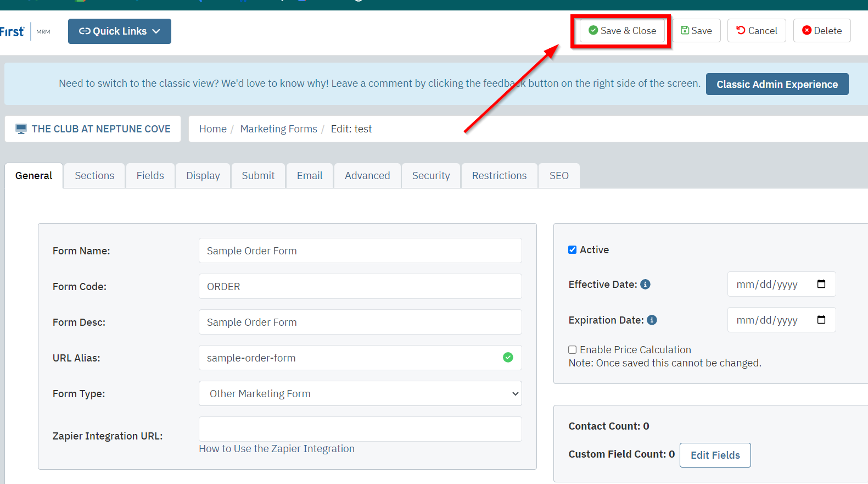Switch to the Display tab
Image resolution: width=868 pixels, height=484 pixels.
pyautogui.click(x=203, y=176)
